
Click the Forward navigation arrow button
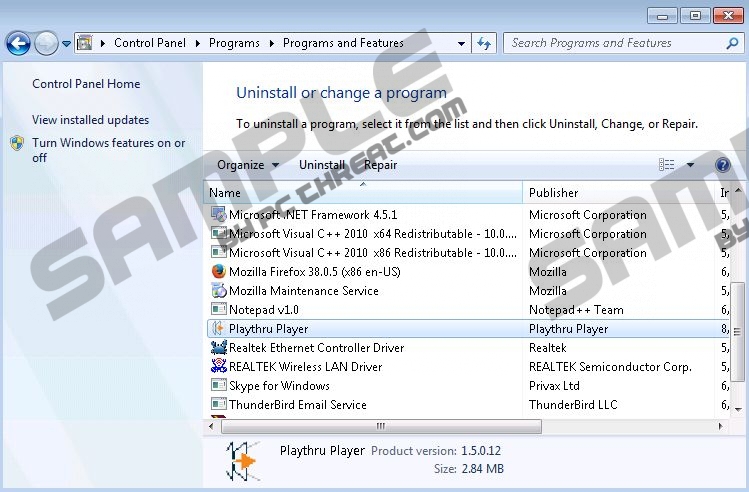coord(46,43)
